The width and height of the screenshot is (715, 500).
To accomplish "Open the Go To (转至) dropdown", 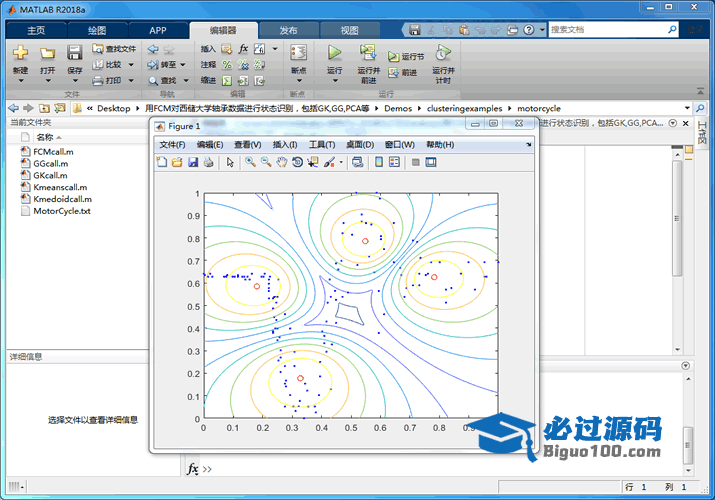I will point(183,65).
